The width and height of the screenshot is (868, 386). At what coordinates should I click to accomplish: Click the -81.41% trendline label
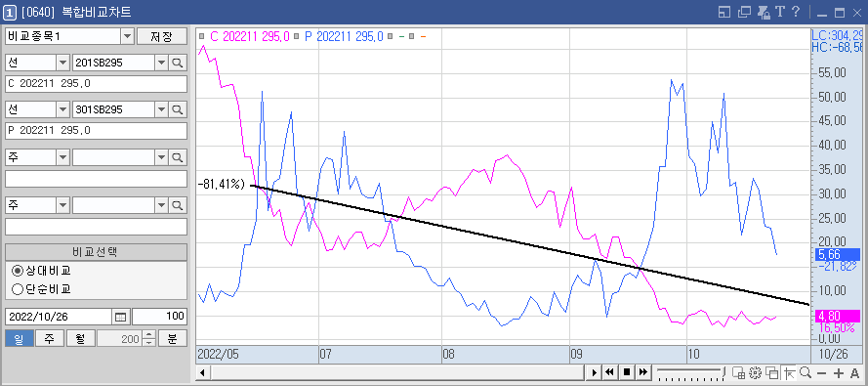click(x=221, y=185)
